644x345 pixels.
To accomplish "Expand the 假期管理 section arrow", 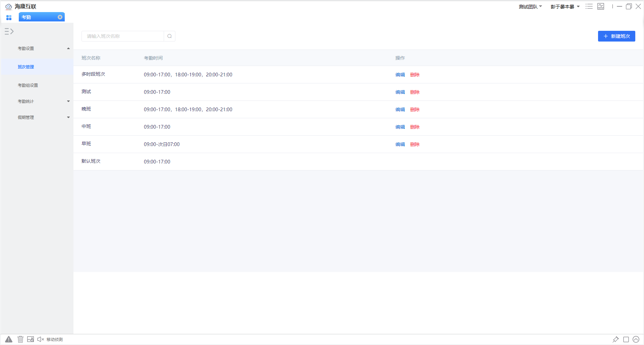I will (x=68, y=118).
